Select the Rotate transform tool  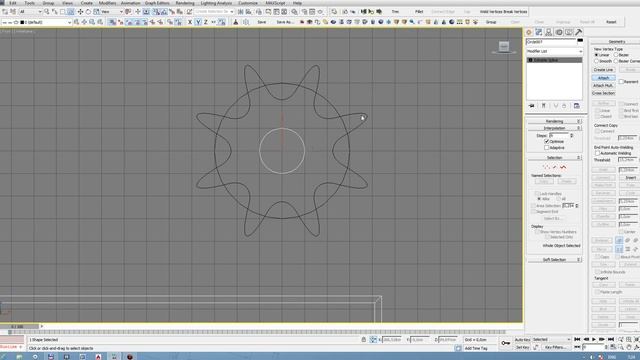(x=88, y=12)
